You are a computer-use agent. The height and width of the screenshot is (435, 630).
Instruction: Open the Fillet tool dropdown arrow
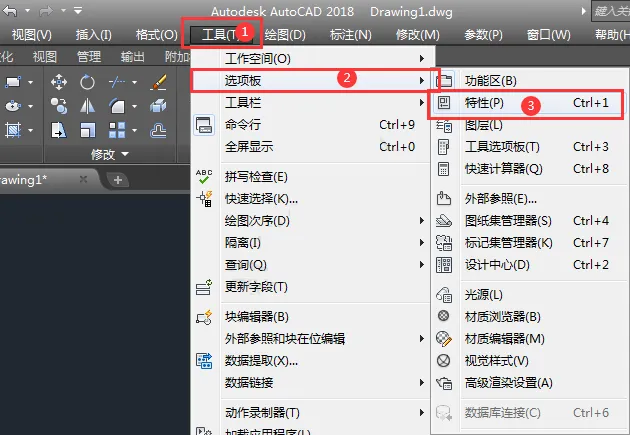click(134, 106)
